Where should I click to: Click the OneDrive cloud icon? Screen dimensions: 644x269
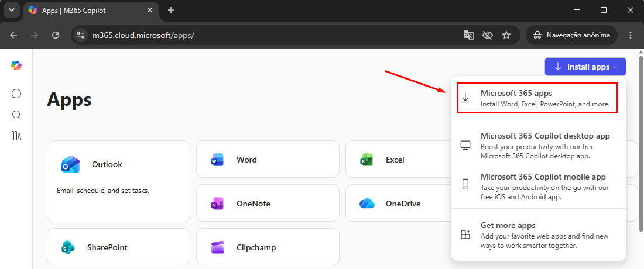(x=366, y=204)
